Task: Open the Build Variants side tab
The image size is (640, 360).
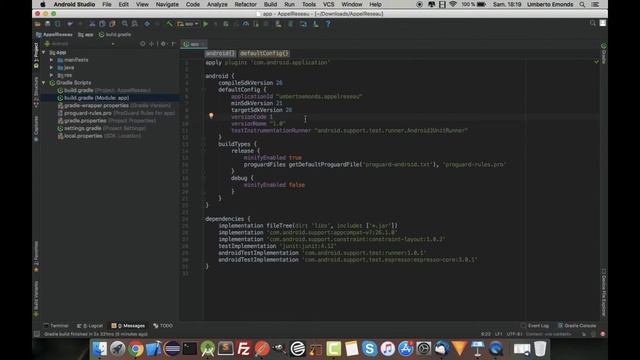Action: click(36, 299)
